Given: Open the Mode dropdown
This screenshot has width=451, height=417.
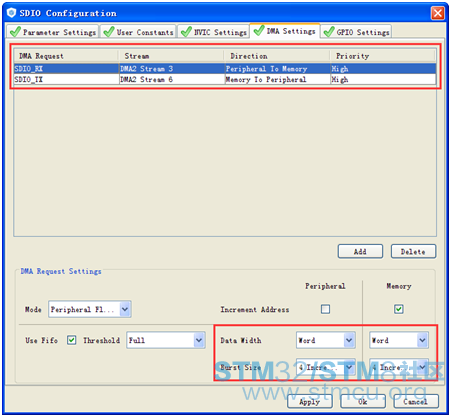Looking at the screenshot, I should [90, 309].
